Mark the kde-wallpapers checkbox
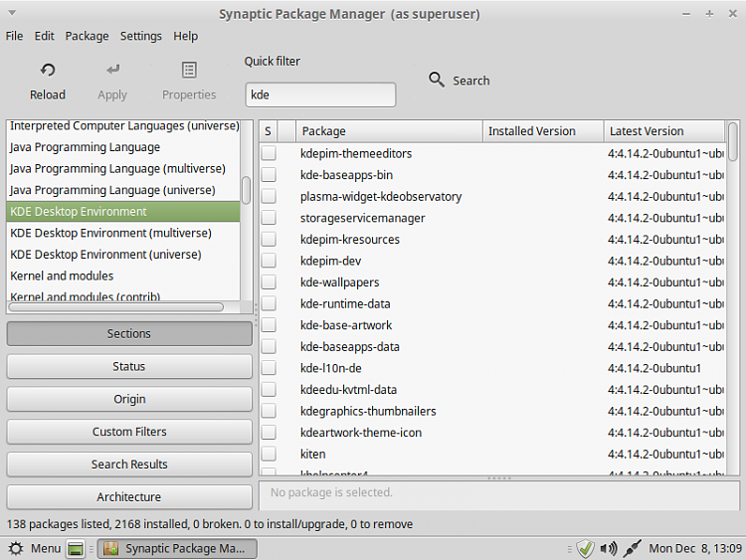 (x=269, y=281)
